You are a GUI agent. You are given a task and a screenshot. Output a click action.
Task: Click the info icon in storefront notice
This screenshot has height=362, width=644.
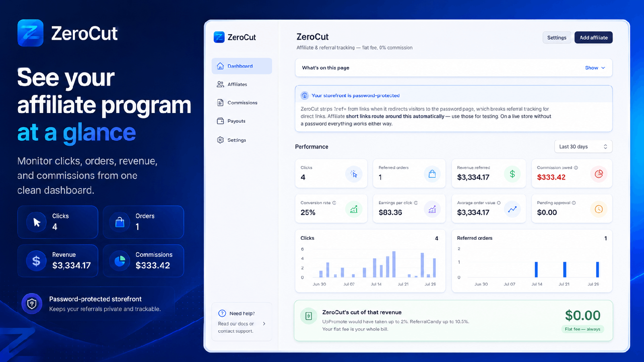(305, 95)
